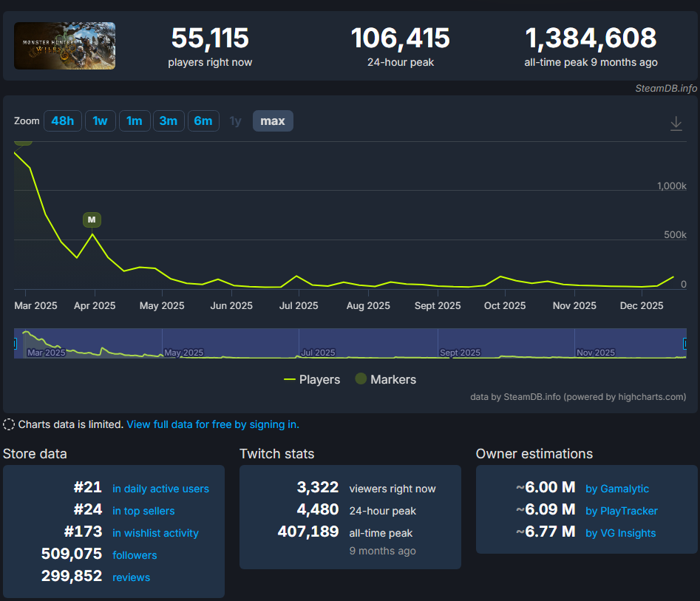Select the 1m zoom option
Screen dimensions: 700x601
tap(135, 120)
